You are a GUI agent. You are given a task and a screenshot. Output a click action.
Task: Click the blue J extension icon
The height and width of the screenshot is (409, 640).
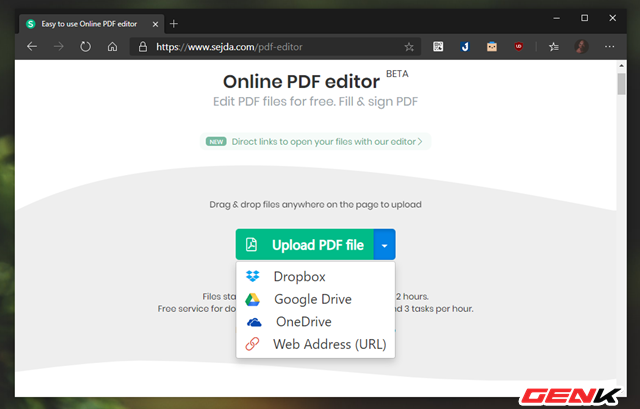[x=465, y=46]
